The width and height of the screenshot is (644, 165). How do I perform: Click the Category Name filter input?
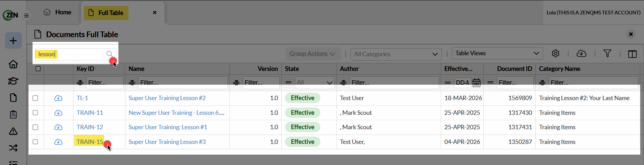point(593,83)
